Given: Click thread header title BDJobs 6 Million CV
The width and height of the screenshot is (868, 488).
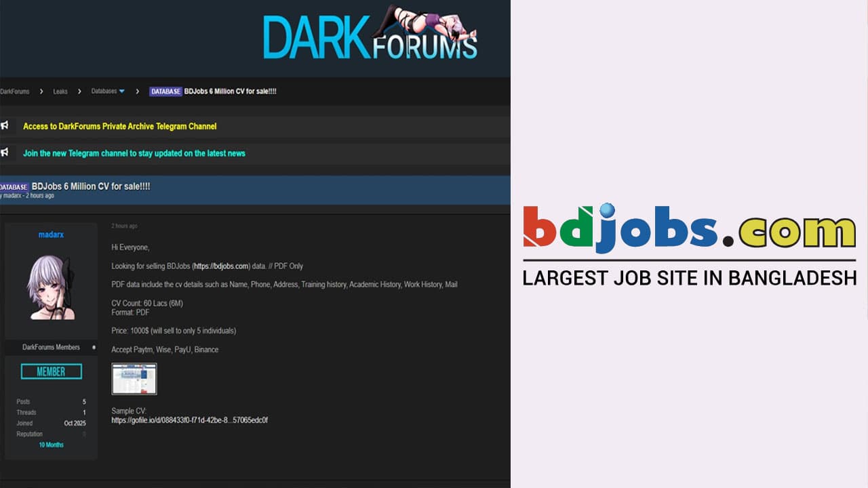Looking at the screenshot, I should (91, 186).
